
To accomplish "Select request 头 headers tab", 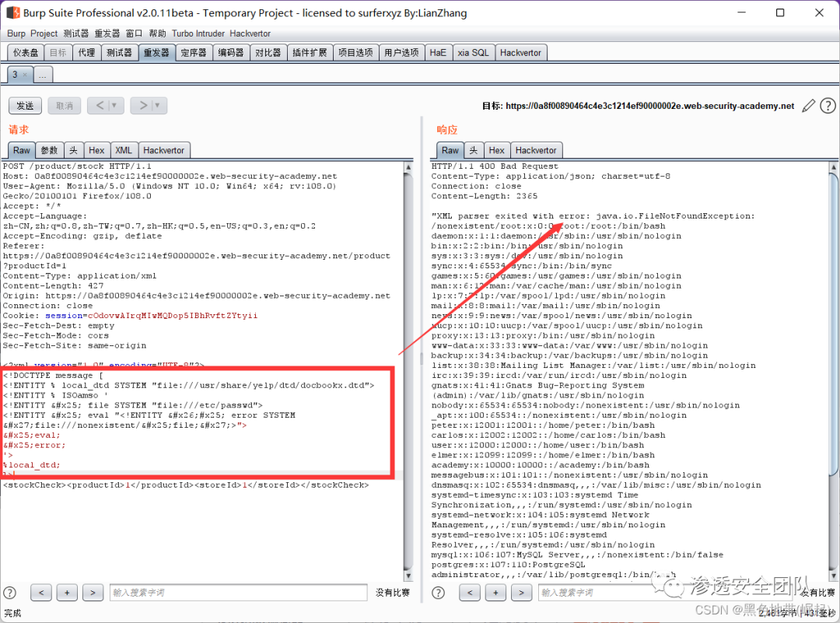I will click(x=73, y=151).
